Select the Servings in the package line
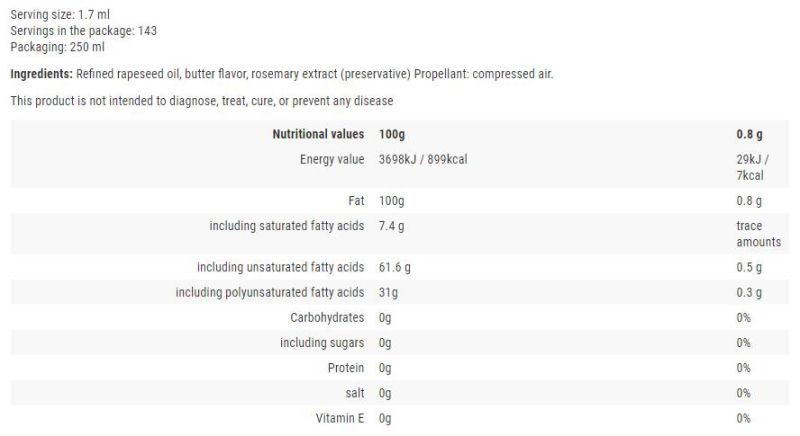Screen dimensions: 800x436 click(x=84, y=31)
